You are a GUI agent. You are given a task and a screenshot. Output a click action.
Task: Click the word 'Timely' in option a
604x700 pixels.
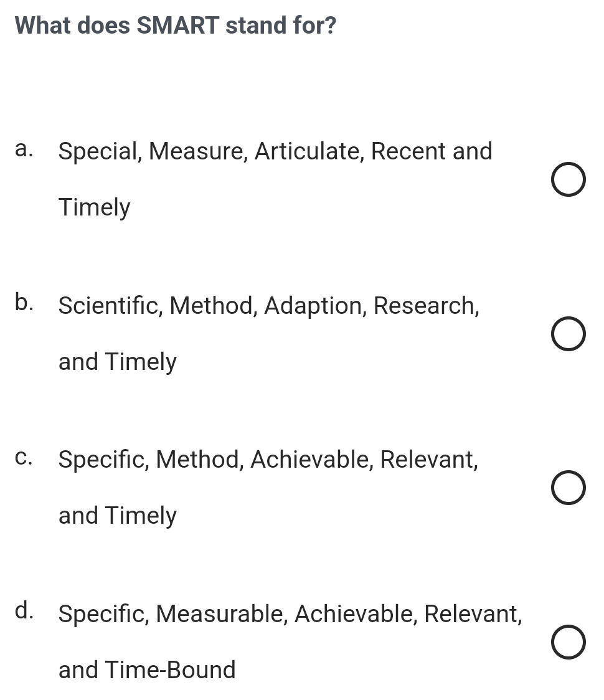tap(93, 207)
